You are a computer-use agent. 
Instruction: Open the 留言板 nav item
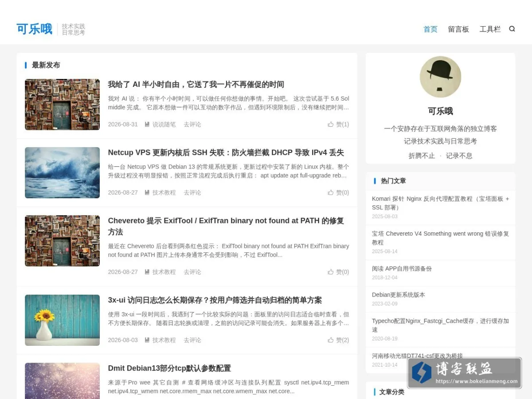click(458, 29)
